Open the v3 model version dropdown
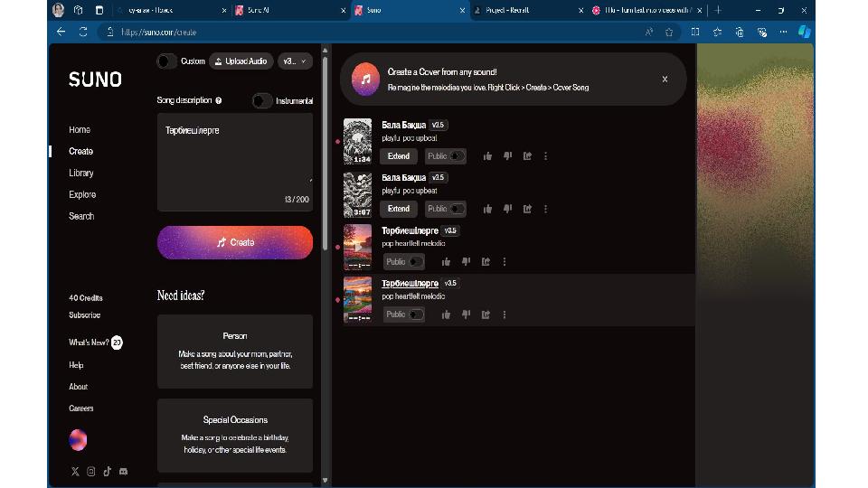 [x=295, y=61]
